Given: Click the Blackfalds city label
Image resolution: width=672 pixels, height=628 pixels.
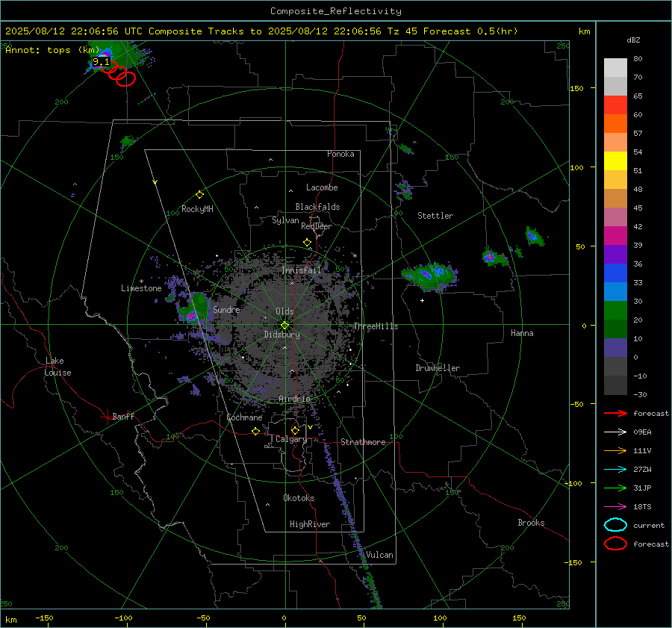Looking at the screenshot, I should (x=317, y=207).
